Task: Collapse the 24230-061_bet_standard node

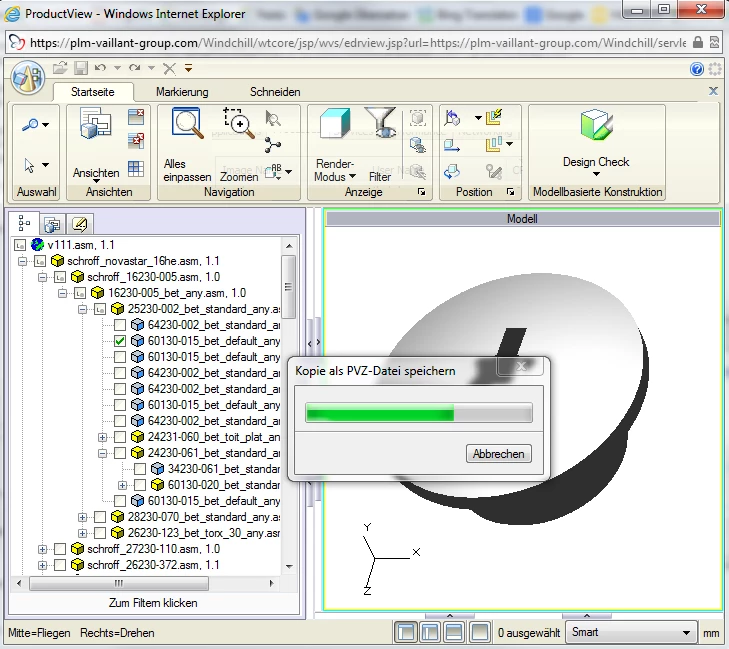Action: [102, 453]
